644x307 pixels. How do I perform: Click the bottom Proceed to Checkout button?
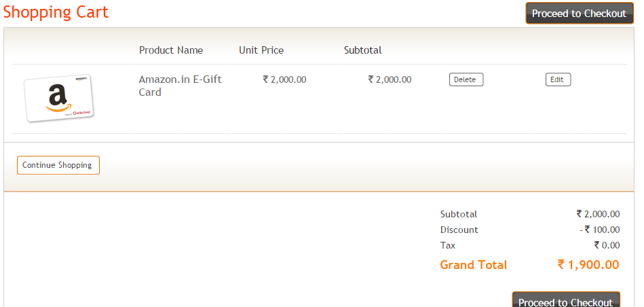(x=565, y=300)
